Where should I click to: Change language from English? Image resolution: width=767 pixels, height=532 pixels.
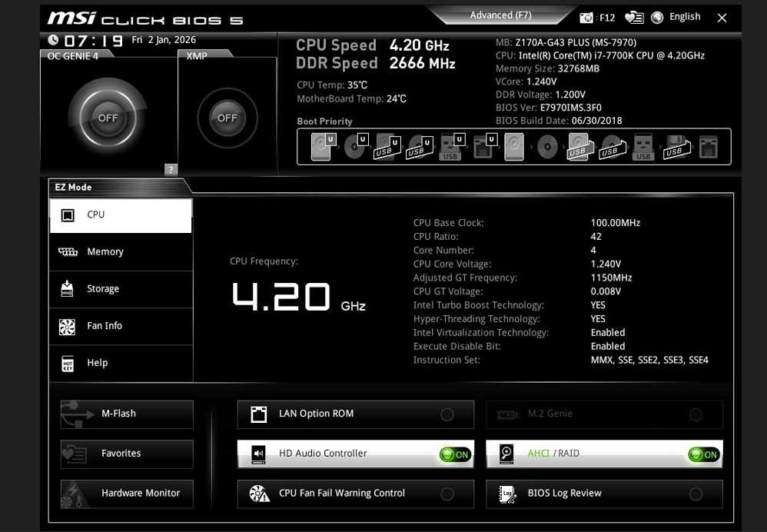coord(684,17)
